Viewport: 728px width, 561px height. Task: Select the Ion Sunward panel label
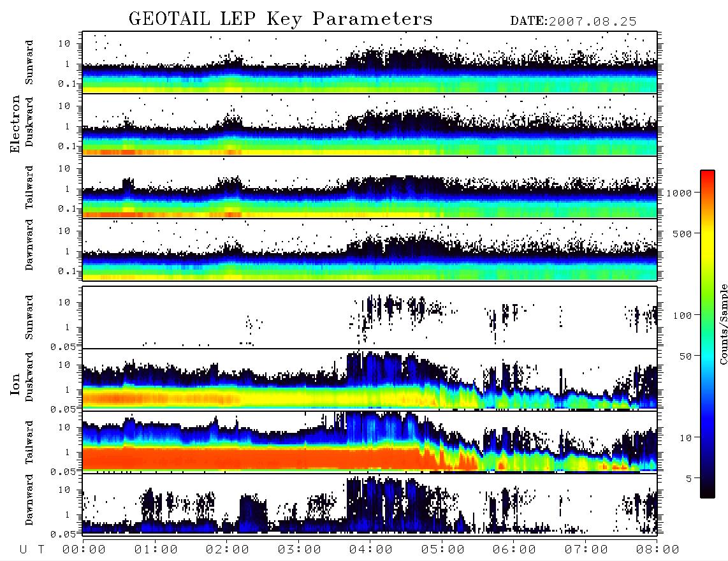coord(29,317)
